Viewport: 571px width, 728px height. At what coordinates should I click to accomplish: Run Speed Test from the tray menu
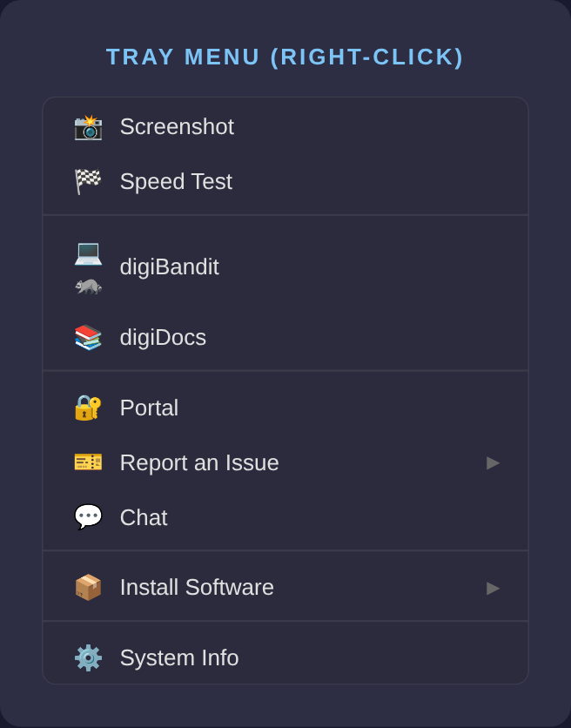pos(176,182)
